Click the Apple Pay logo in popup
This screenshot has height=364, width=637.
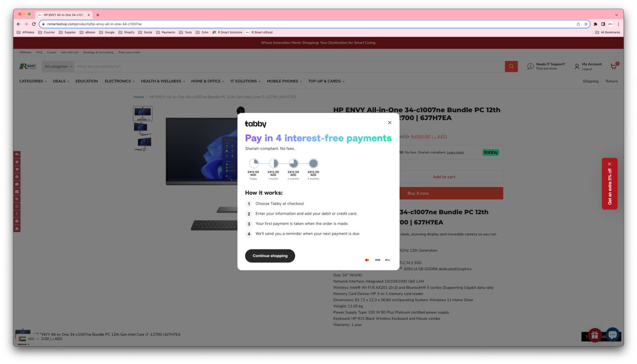click(388, 260)
